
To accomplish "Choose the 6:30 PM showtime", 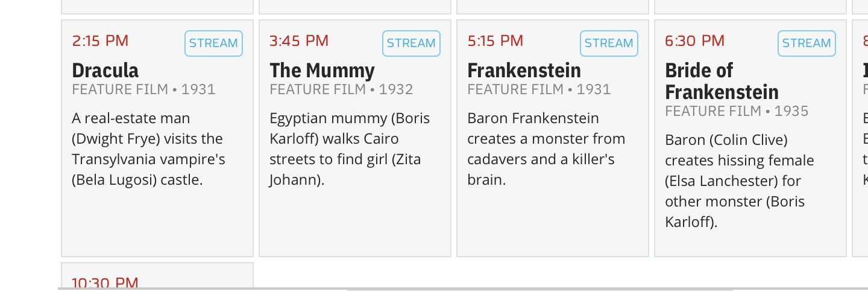I will (x=694, y=41).
